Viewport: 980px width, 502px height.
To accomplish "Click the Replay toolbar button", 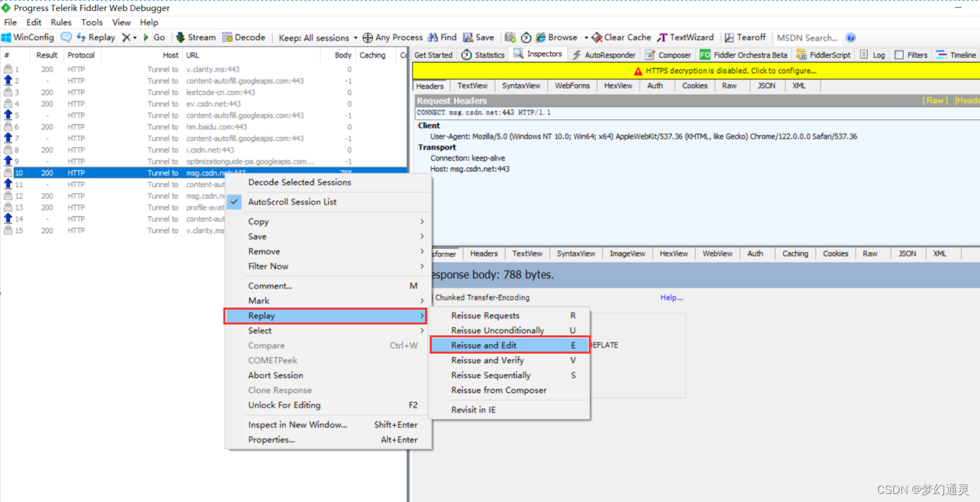I will [x=96, y=38].
